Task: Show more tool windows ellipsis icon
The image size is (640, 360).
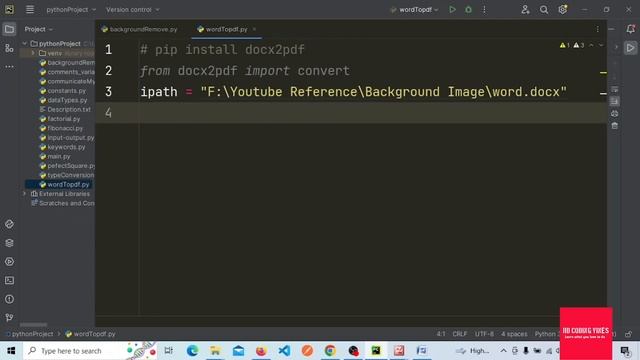Action: pyautogui.click(x=9, y=66)
